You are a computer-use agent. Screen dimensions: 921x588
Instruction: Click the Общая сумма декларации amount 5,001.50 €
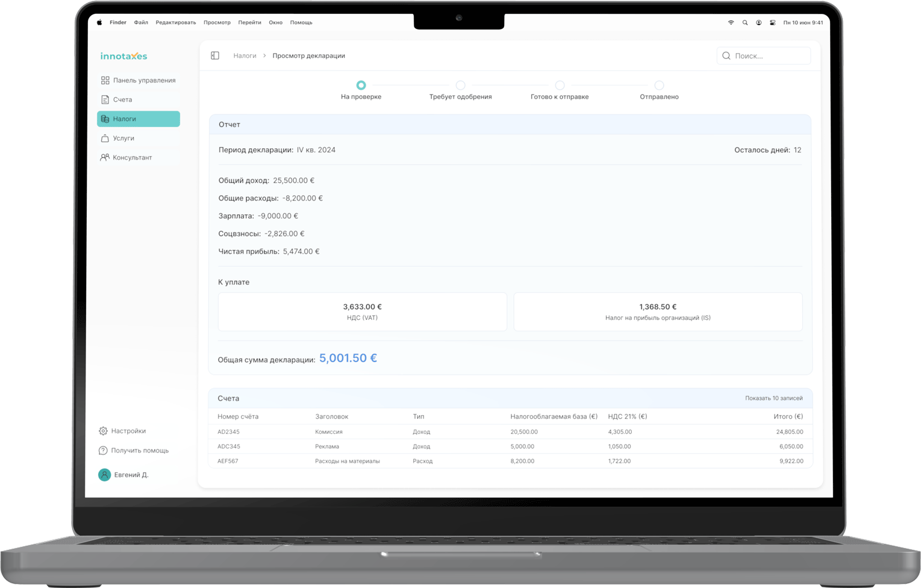(x=348, y=357)
